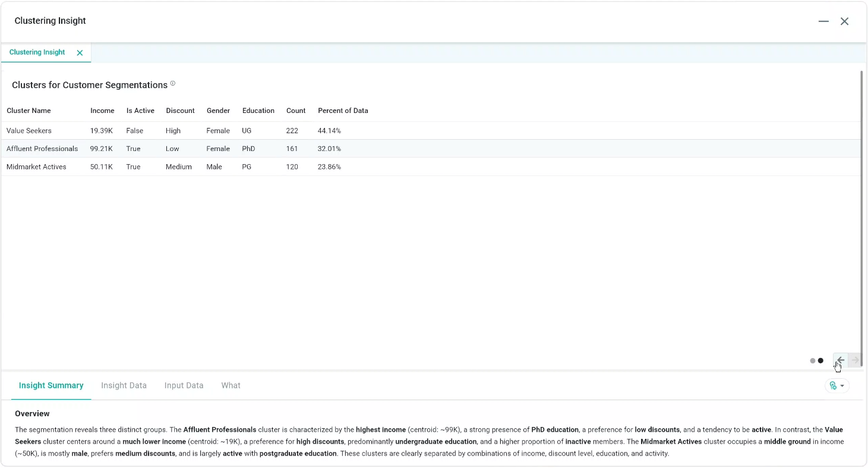Sort by Cluster Name column header

(x=29, y=111)
